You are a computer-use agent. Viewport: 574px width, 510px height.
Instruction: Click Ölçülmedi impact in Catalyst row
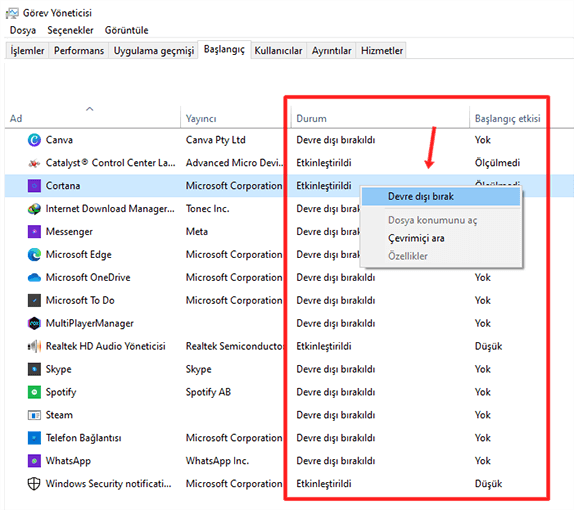coord(497,163)
